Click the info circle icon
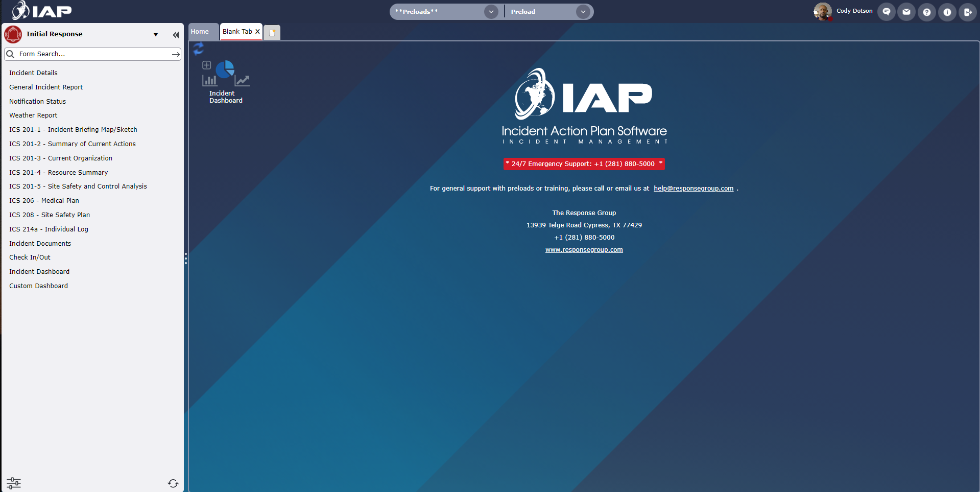The image size is (980, 492). 947,12
